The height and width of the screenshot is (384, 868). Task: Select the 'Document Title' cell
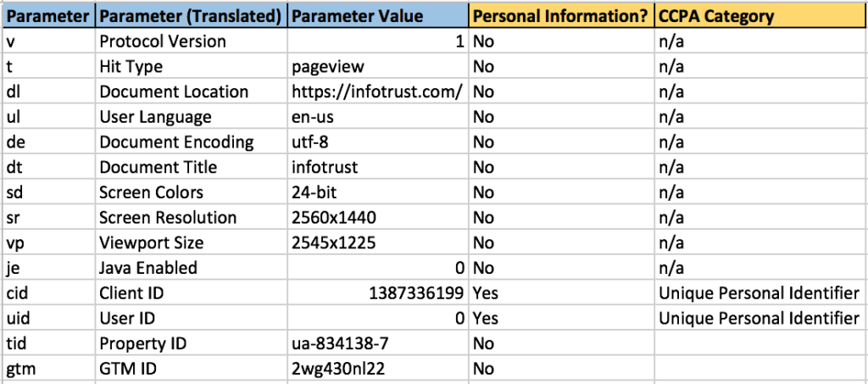pyautogui.click(x=159, y=167)
